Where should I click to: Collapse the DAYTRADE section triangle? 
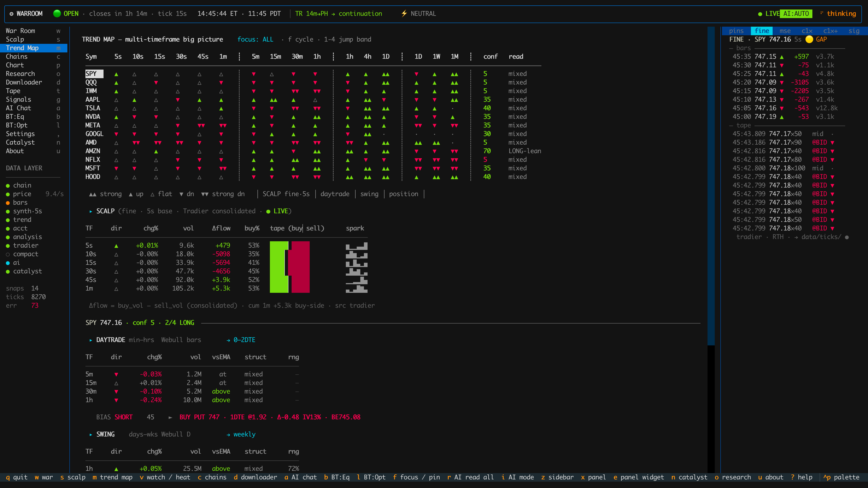coord(91,340)
